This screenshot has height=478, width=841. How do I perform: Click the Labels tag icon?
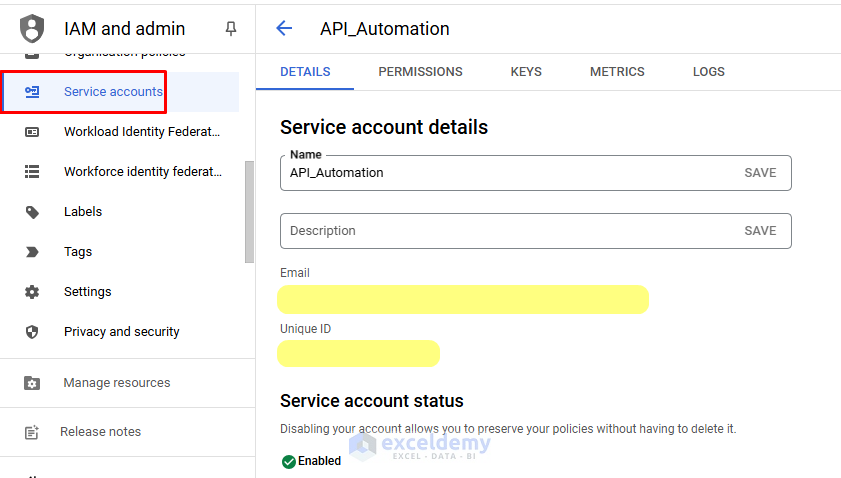[x=32, y=212]
